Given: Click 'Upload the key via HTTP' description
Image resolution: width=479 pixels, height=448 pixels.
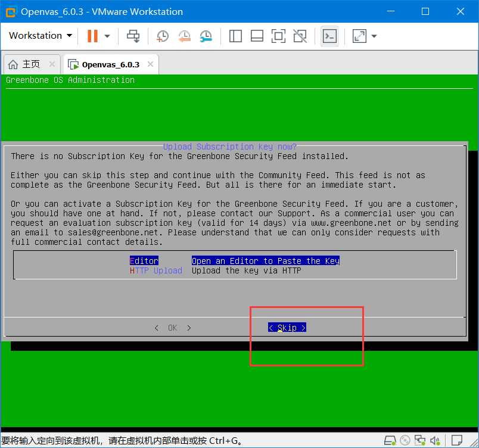Looking at the screenshot, I should 246,270.
